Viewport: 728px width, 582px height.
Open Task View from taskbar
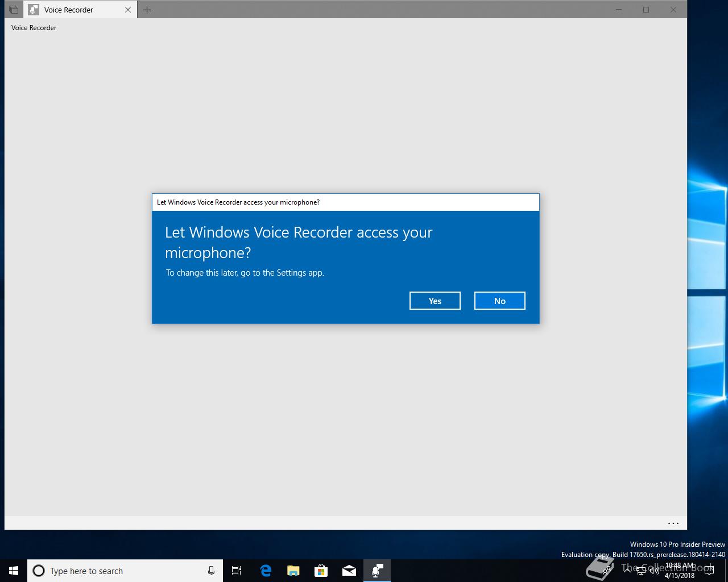pos(237,571)
